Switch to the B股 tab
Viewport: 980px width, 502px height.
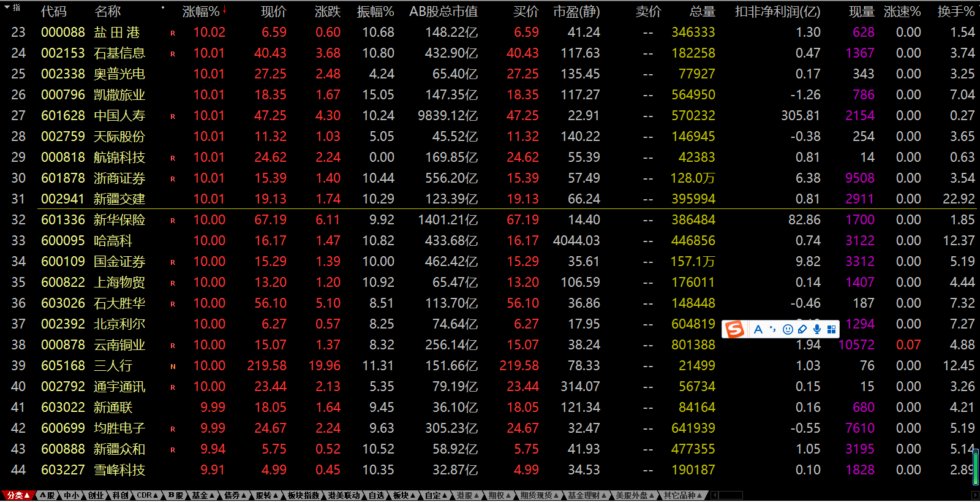[176, 495]
